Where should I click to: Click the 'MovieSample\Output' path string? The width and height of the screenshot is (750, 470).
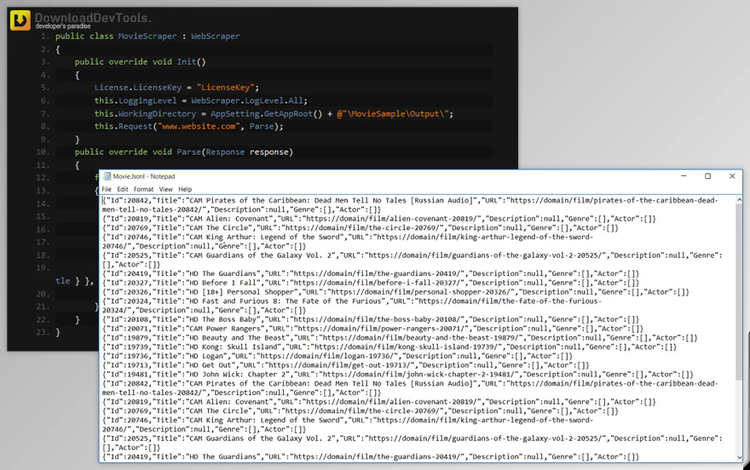395,114
